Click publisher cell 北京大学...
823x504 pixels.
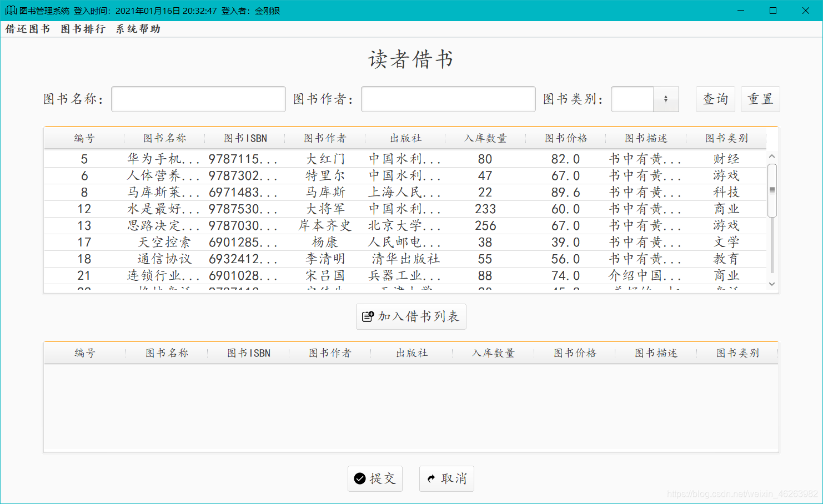click(x=405, y=225)
